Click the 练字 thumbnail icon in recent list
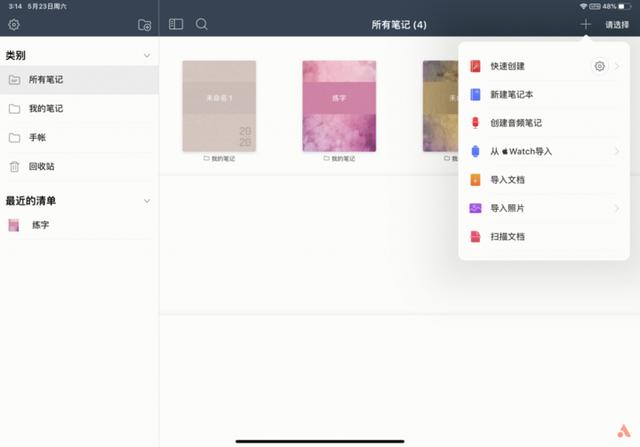The width and height of the screenshot is (640, 447). (x=13, y=225)
